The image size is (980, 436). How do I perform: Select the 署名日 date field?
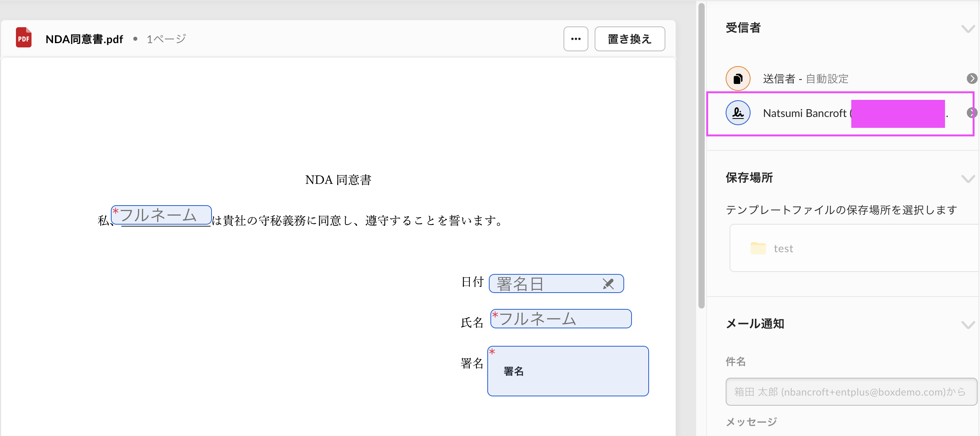point(544,284)
